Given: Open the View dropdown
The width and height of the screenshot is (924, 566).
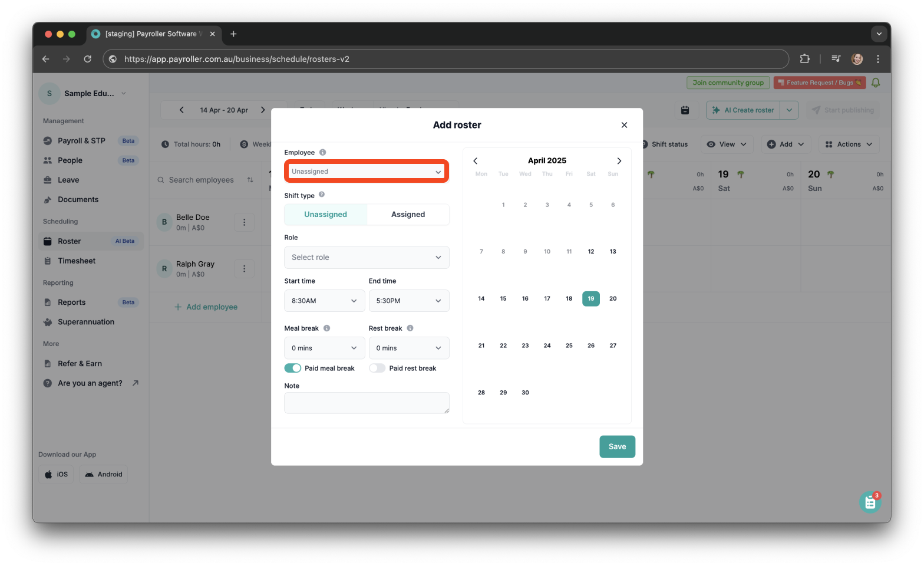Looking at the screenshot, I should pos(727,144).
